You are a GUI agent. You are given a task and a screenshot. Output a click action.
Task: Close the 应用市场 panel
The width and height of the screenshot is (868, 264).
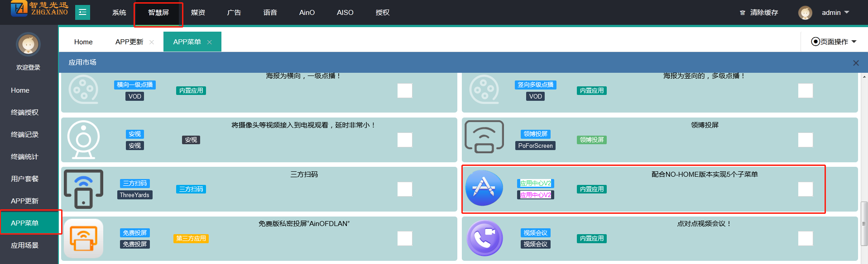855,63
